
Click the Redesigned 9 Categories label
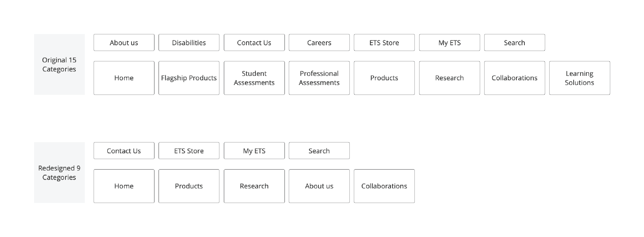pyautogui.click(x=59, y=173)
